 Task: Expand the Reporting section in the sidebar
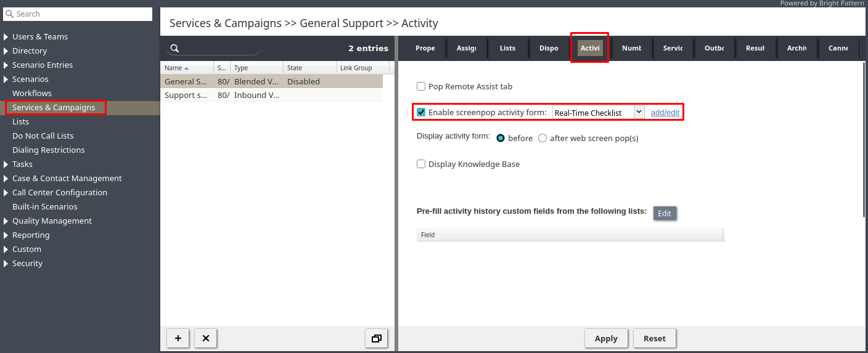[x=6, y=235]
